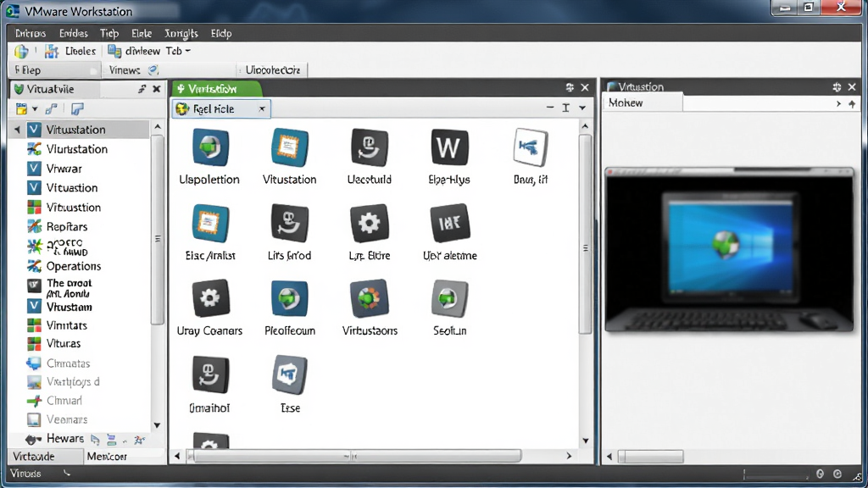868x488 pixels.
Task: Open the Uacsturld icon
Action: click(370, 147)
